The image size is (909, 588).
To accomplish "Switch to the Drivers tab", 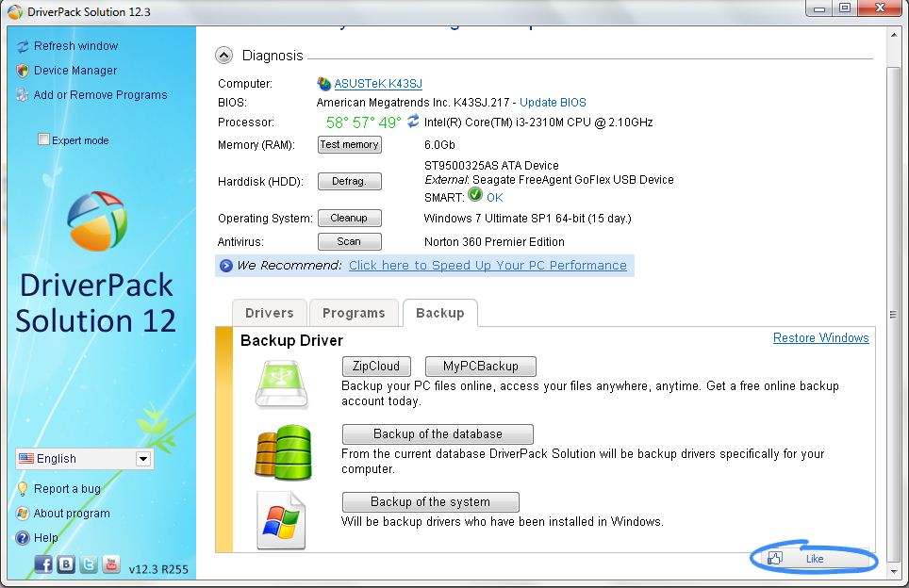I will point(270,313).
